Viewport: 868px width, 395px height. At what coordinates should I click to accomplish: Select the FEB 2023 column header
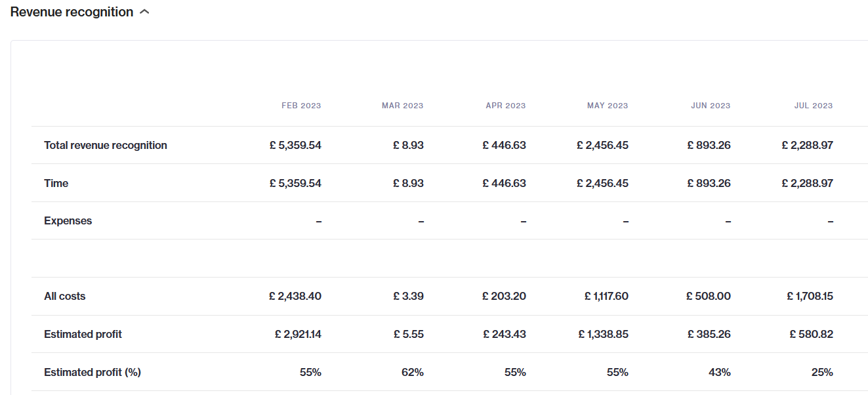pos(301,106)
